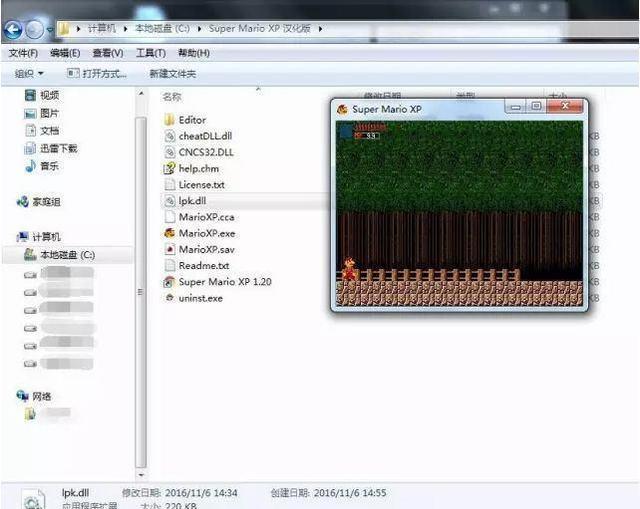Select 迅雷下载 in the sidebar
Image resolution: width=640 pixels, height=509 pixels.
(x=58, y=149)
